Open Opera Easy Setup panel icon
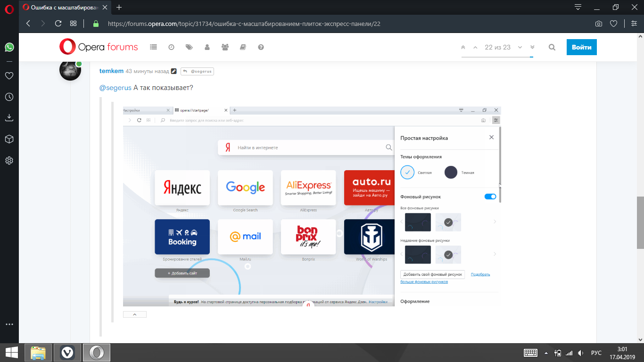 point(634,24)
